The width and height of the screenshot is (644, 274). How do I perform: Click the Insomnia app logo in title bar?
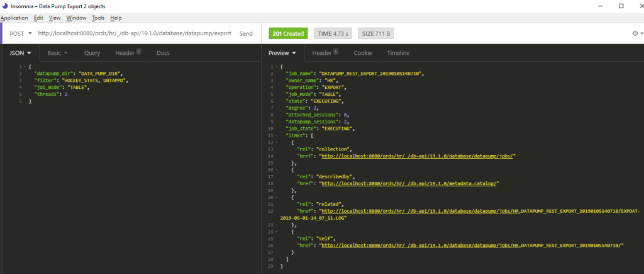[x=5, y=6]
